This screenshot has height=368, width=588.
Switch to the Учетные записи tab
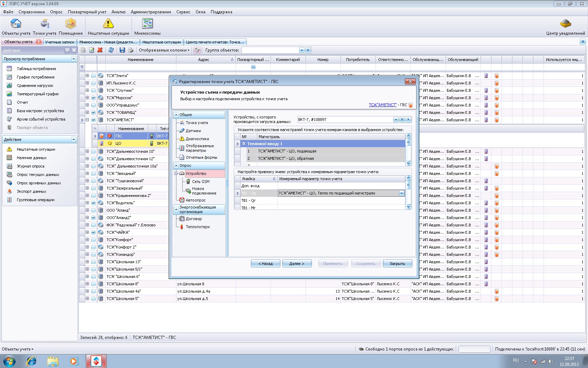(59, 42)
